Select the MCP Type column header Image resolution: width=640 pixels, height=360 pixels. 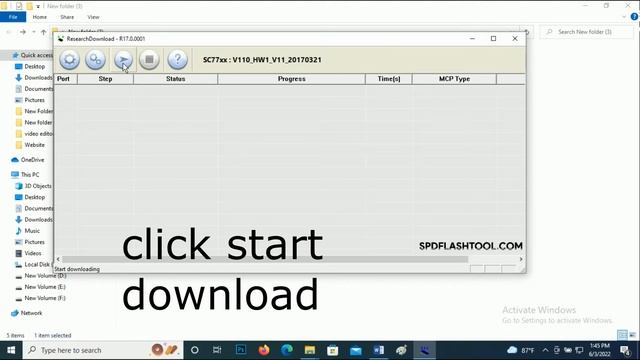(x=454, y=79)
